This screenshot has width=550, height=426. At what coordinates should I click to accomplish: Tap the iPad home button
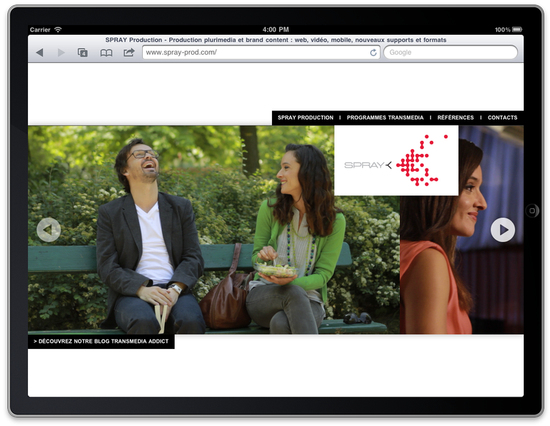click(532, 211)
